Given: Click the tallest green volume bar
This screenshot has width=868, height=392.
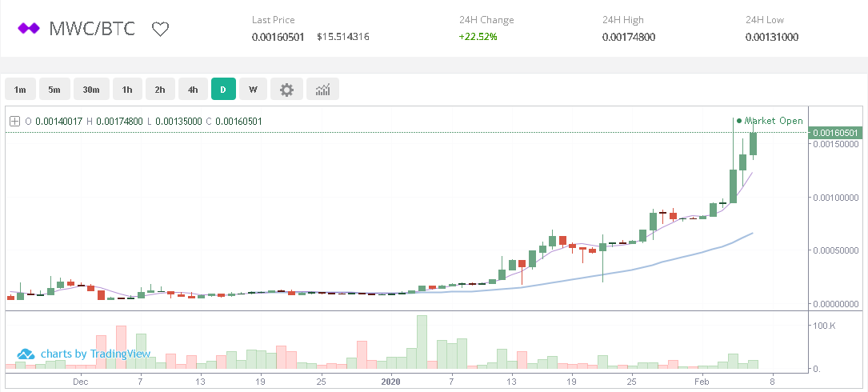Looking at the screenshot, I should [x=422, y=342].
